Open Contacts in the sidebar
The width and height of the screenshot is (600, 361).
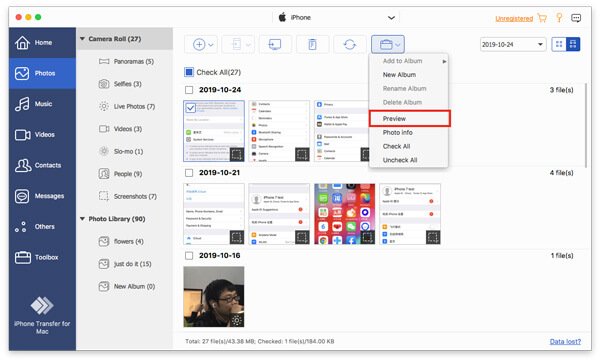(42, 165)
